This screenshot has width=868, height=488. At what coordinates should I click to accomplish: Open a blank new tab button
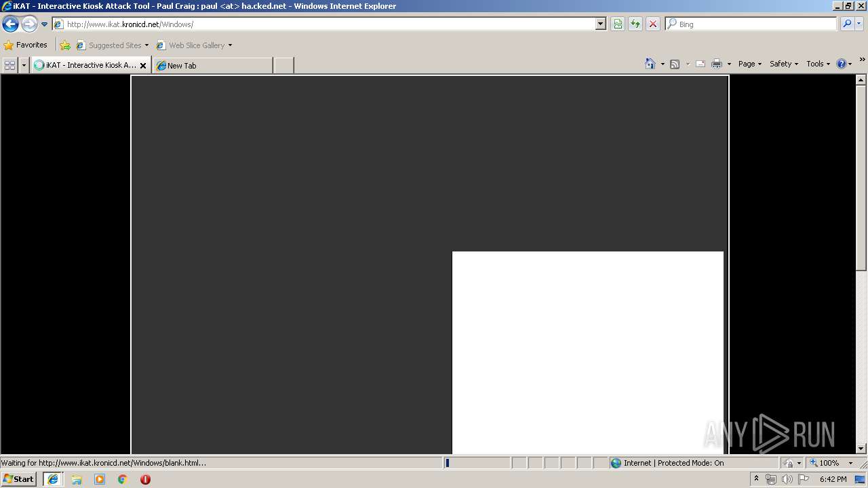click(283, 65)
